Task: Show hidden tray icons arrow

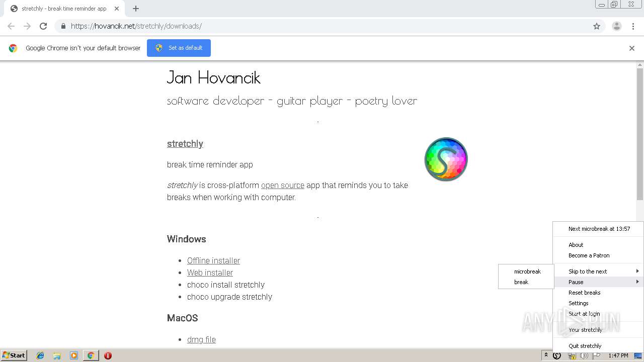Action: (x=546, y=355)
